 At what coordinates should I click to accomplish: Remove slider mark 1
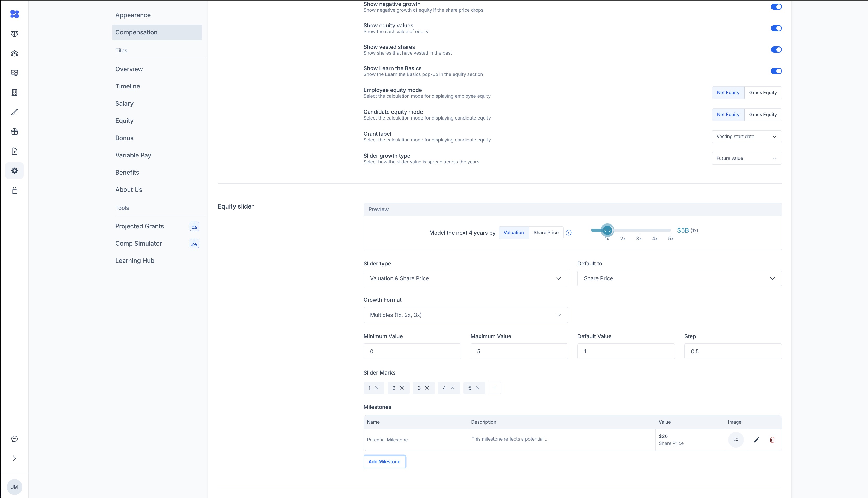click(x=377, y=388)
